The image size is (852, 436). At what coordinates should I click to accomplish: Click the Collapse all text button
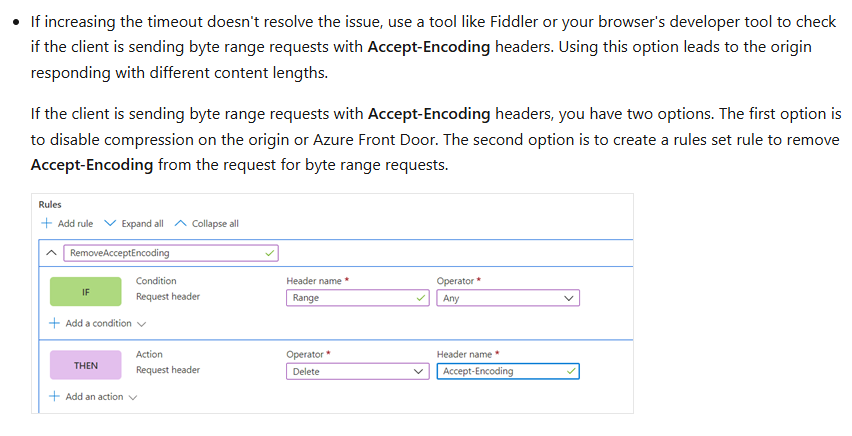pyautogui.click(x=215, y=223)
